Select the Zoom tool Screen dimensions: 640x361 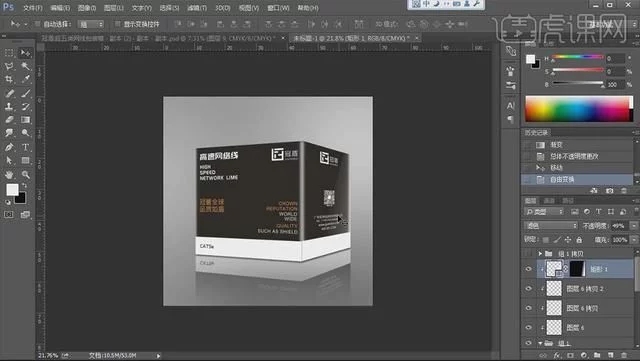25,175
